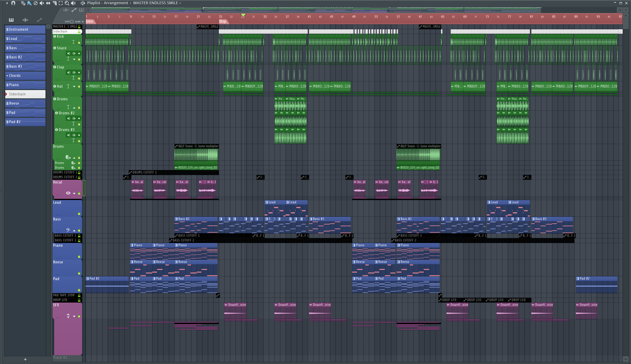Screen dimensions: 631x364
Task: Expand the Hat track group arrow
Action: click(74, 86)
